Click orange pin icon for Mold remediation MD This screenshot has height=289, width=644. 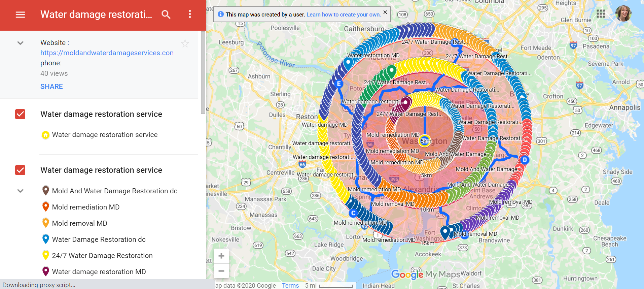click(46, 207)
